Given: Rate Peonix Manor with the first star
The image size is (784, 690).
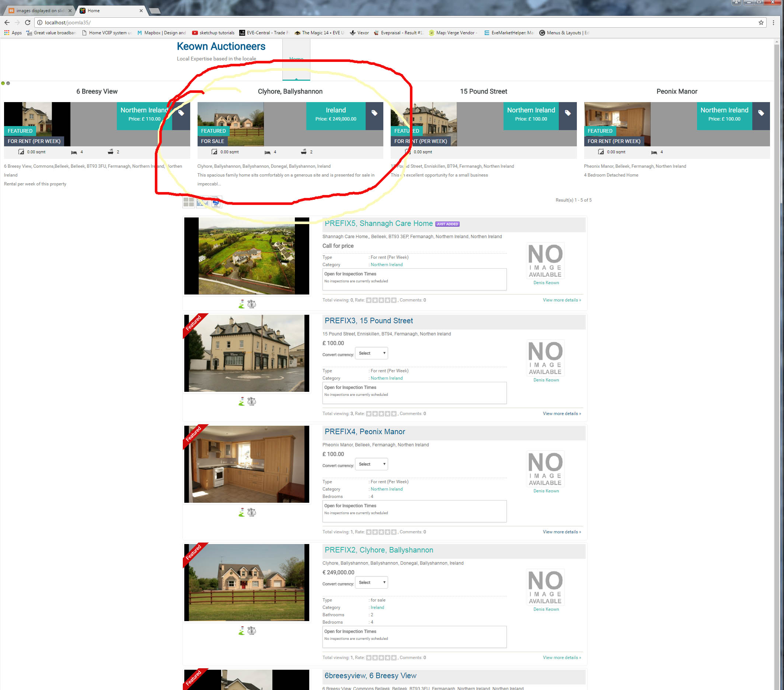Looking at the screenshot, I should click(x=369, y=532).
